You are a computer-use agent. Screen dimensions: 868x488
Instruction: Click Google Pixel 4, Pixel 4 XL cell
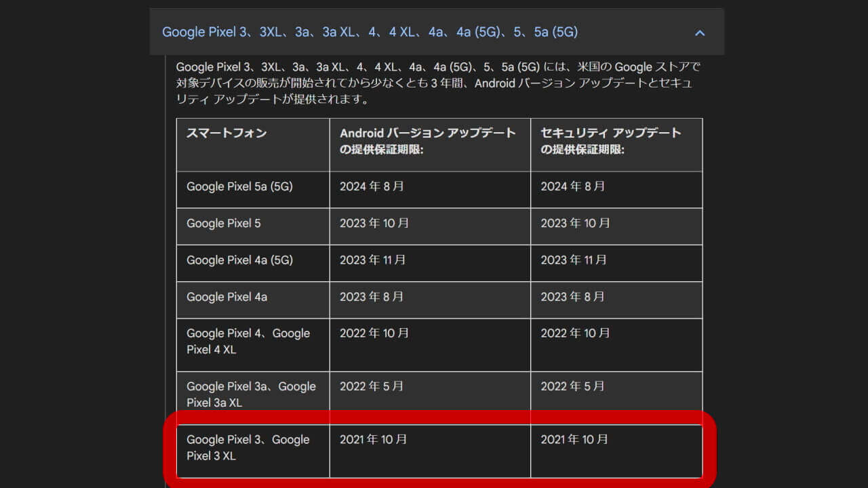coord(248,342)
